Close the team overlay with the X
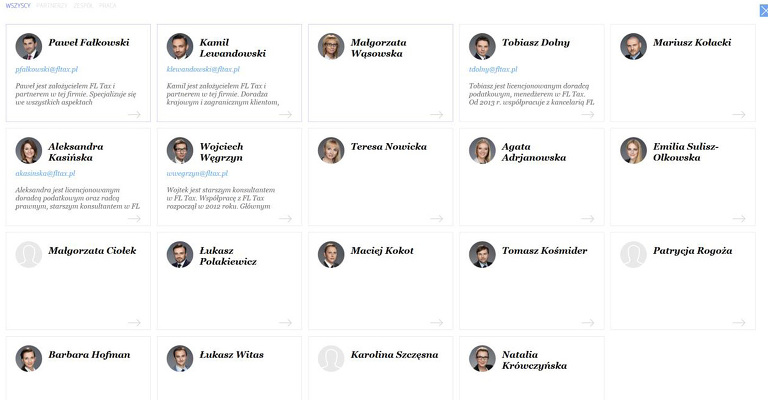 (764, 10)
